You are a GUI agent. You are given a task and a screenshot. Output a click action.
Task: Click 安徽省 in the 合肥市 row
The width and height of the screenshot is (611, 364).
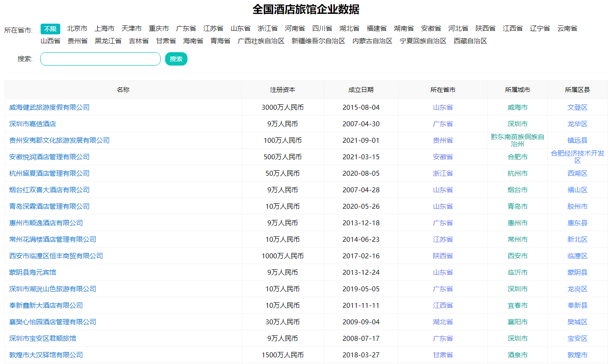click(x=443, y=157)
